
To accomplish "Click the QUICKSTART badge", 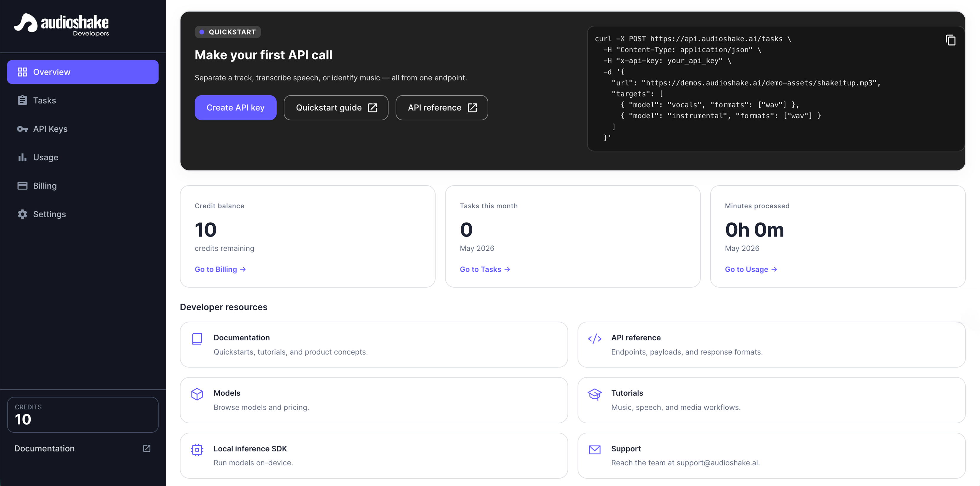I will click(228, 32).
